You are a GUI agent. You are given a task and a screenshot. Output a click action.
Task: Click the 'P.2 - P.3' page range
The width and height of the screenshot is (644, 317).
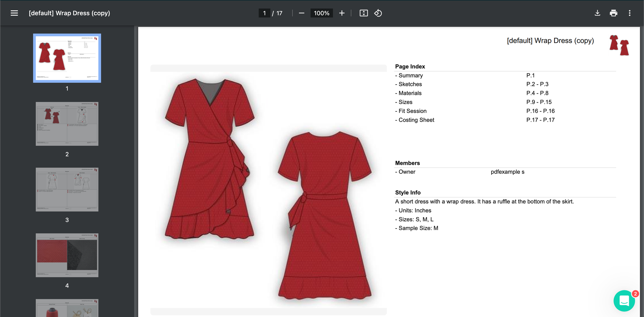point(537,84)
